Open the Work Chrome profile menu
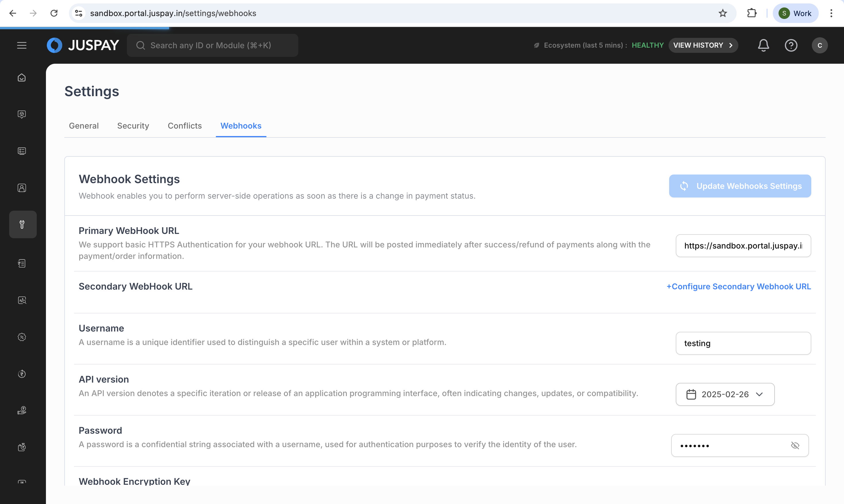 click(x=795, y=13)
